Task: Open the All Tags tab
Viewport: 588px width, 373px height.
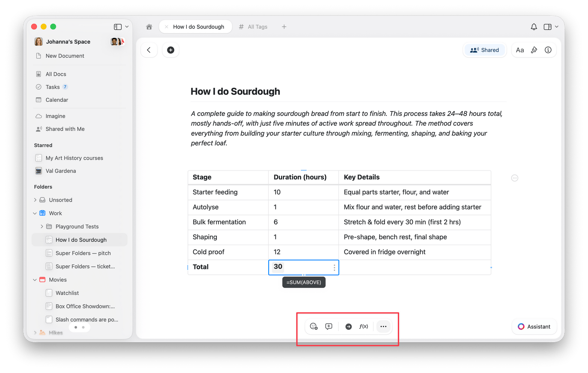Action: [253, 27]
